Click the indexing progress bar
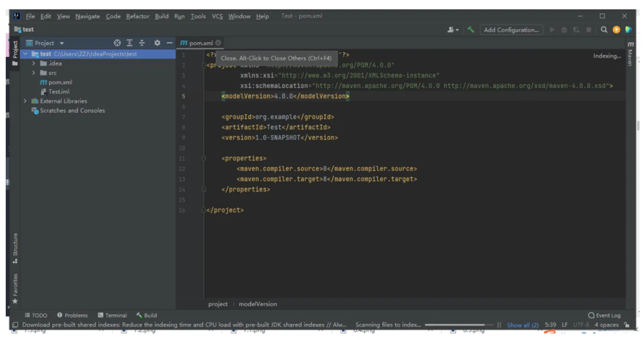The width and height of the screenshot is (644, 340). coord(458,325)
